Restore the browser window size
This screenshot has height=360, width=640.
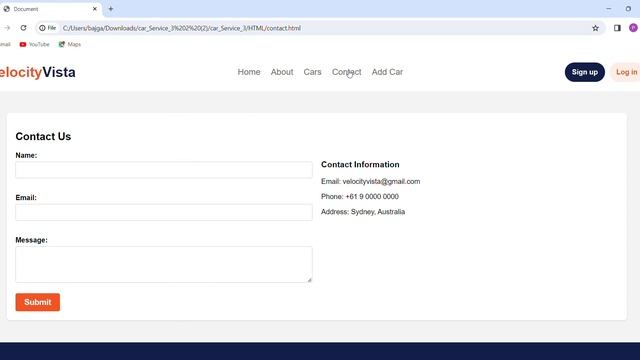pos(628,9)
